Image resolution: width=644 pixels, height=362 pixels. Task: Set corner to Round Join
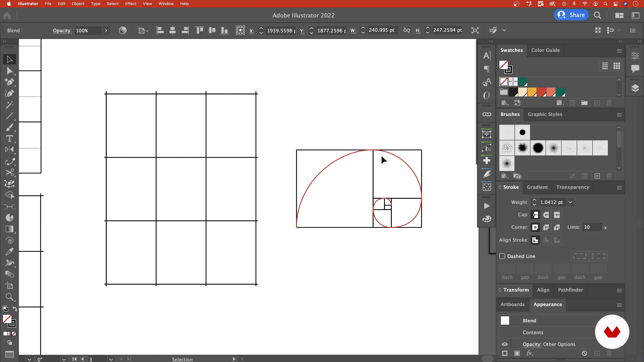546,227
